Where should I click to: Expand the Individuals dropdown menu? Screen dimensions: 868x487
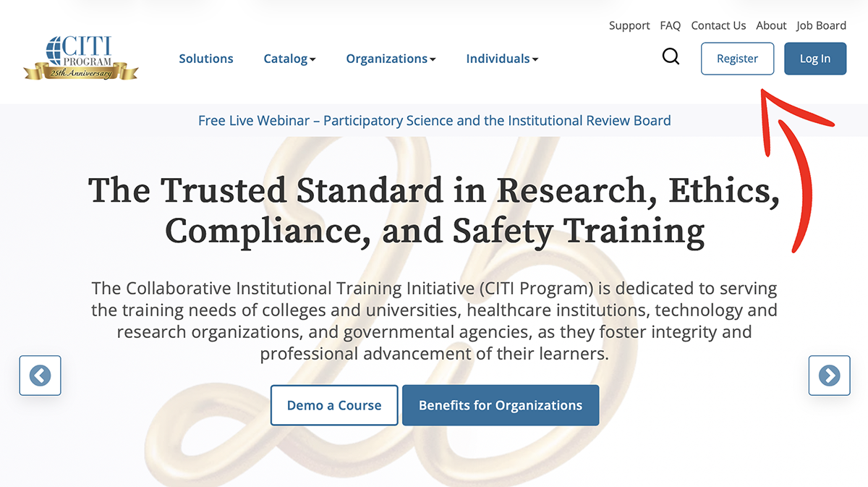tap(502, 59)
